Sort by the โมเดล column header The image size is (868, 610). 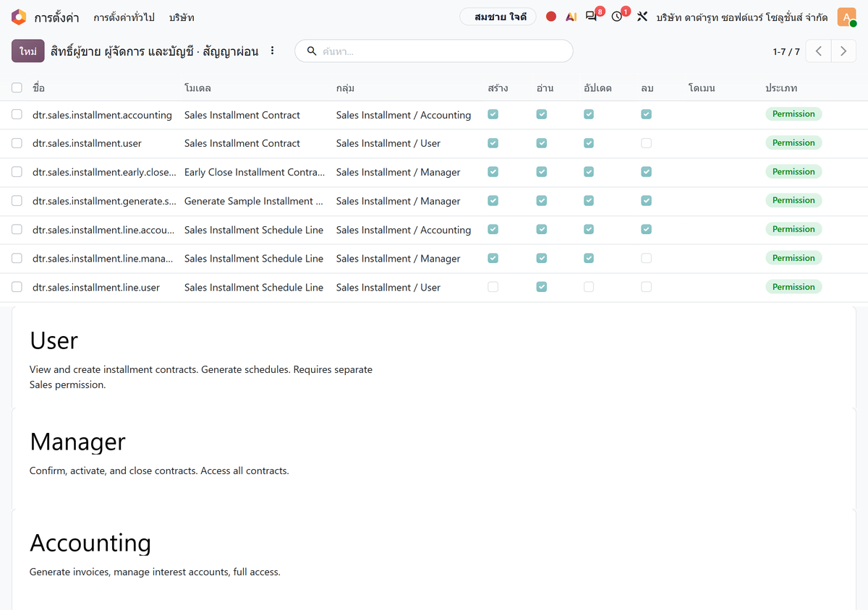197,88
